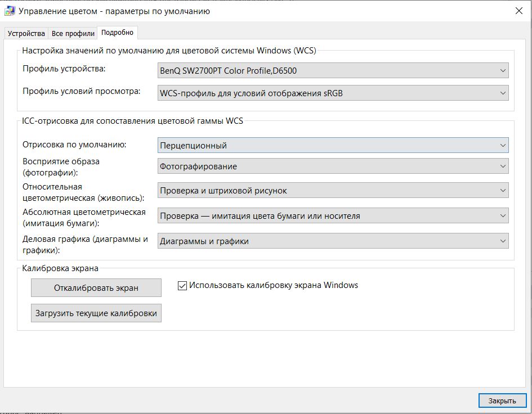Toggle the Use Windows display calibration checkbox
Screen dimensions: 532x414
click(x=182, y=286)
